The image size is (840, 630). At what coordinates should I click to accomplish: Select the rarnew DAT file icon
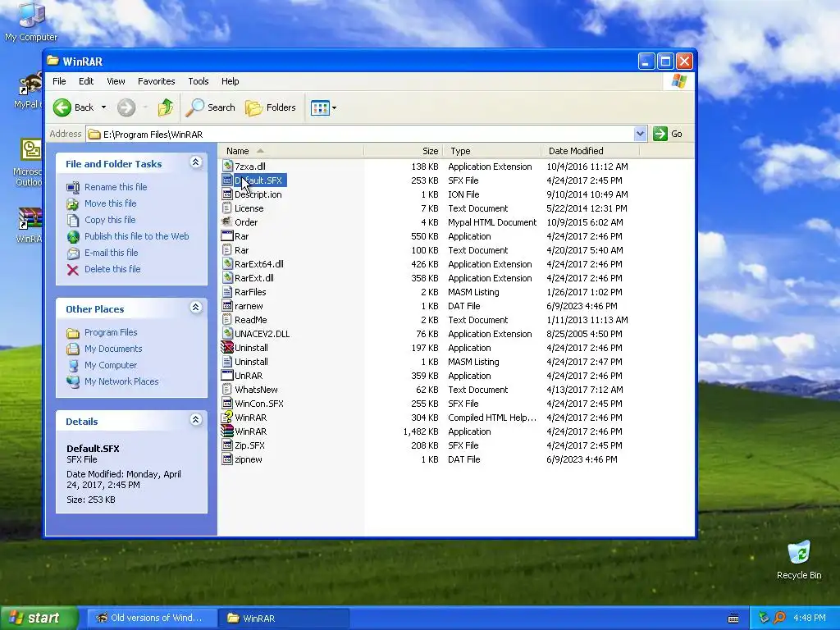pos(227,306)
